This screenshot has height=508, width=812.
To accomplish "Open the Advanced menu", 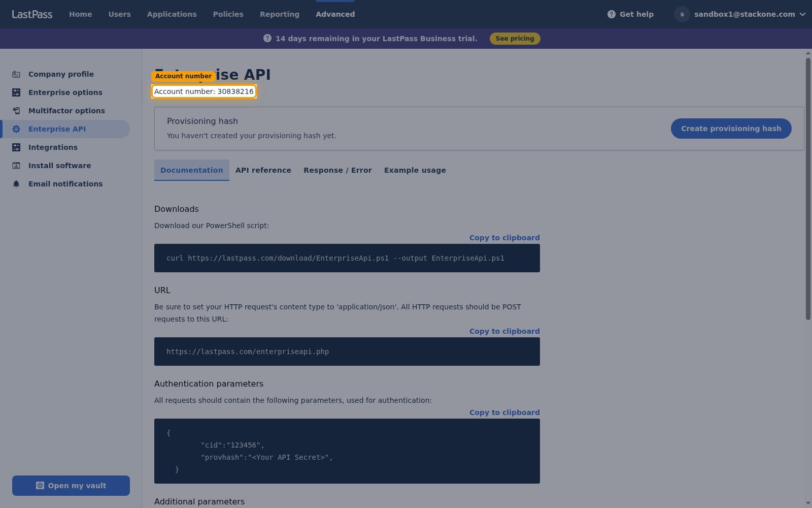I will [x=335, y=14].
